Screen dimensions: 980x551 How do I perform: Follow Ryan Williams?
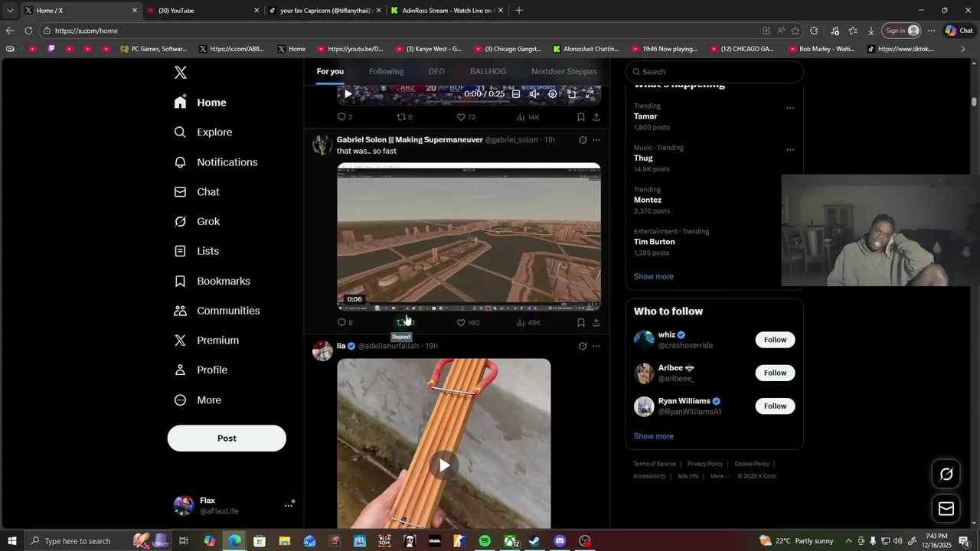pyautogui.click(x=775, y=406)
